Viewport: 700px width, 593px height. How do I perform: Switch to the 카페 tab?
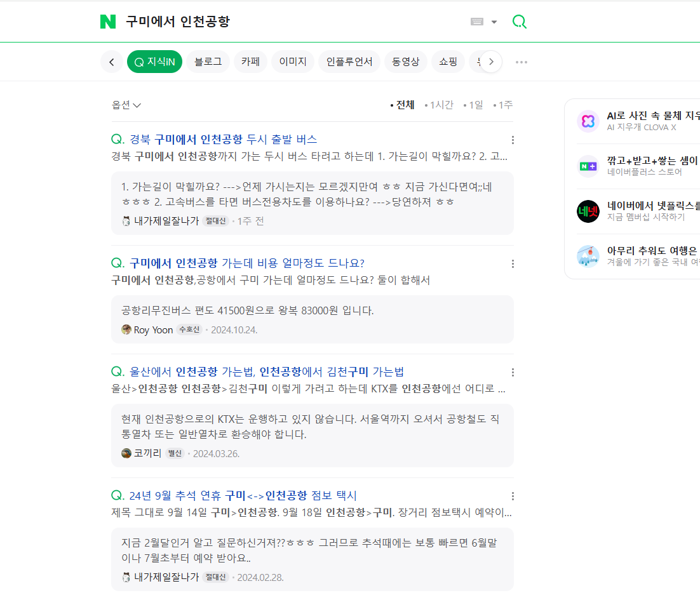click(x=250, y=62)
